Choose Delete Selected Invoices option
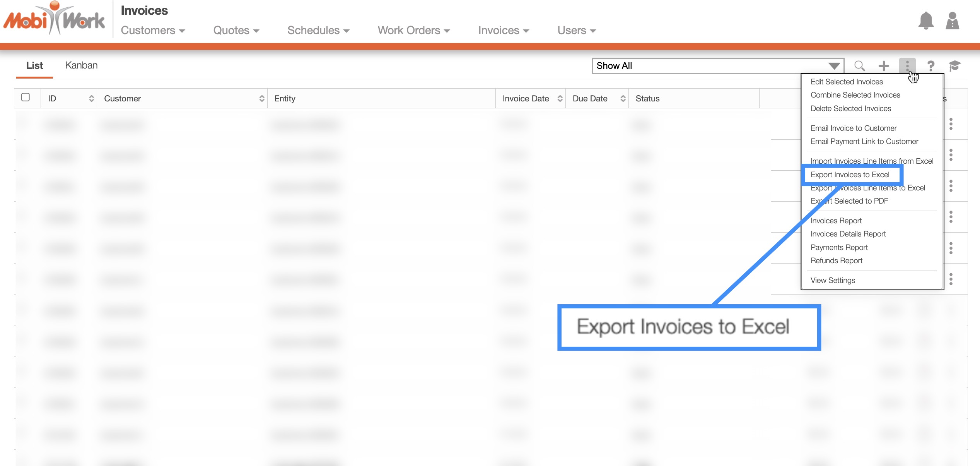The image size is (980, 466). [x=850, y=108]
